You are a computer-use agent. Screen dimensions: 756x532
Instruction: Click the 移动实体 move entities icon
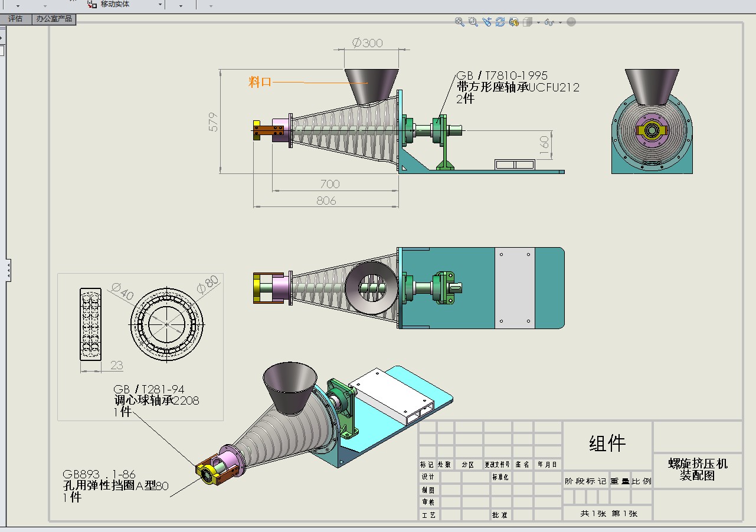pos(92,4)
